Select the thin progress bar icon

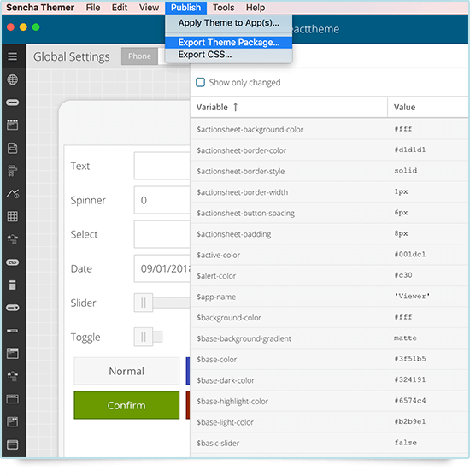point(13,330)
